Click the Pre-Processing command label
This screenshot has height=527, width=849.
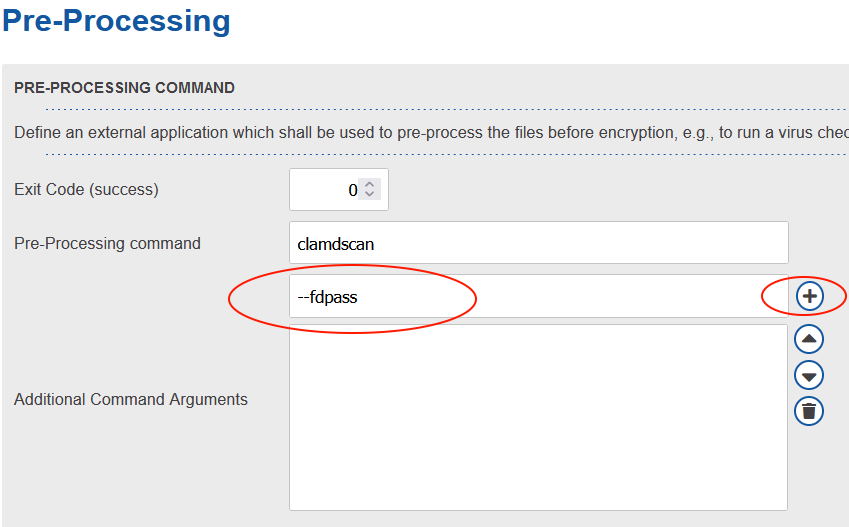coord(107,243)
